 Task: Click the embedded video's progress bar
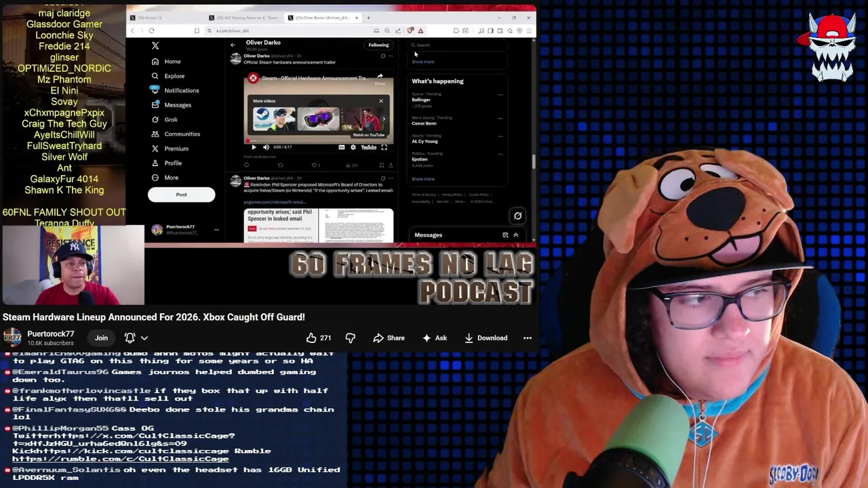click(x=318, y=141)
